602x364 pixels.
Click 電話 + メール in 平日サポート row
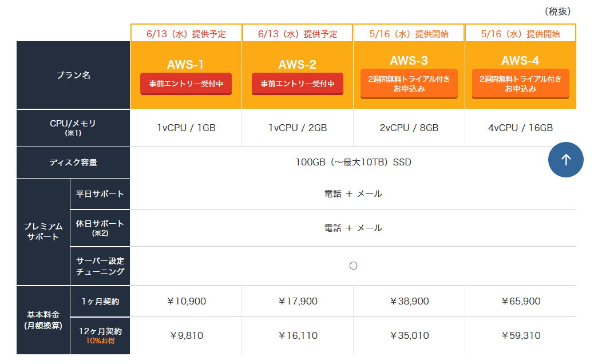point(353,194)
